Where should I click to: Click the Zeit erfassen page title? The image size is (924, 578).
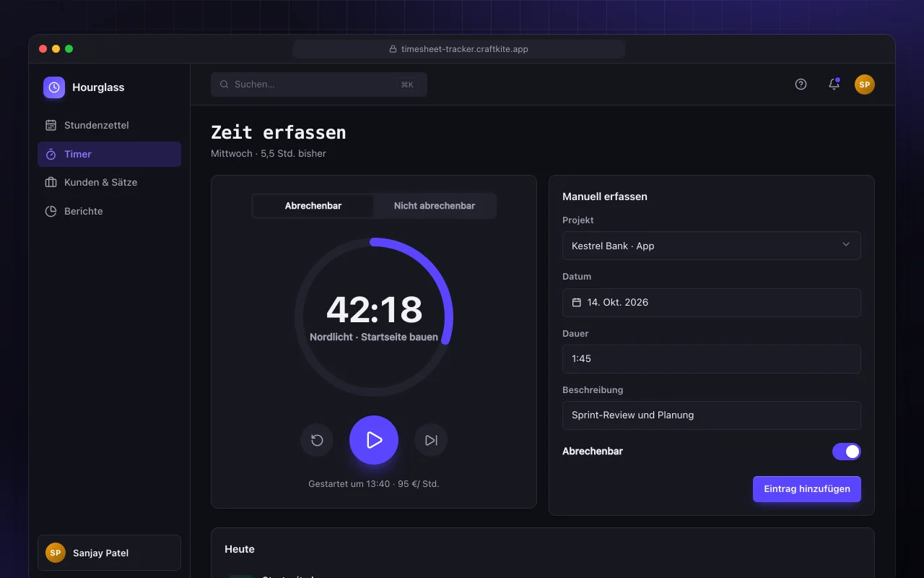pos(279,132)
